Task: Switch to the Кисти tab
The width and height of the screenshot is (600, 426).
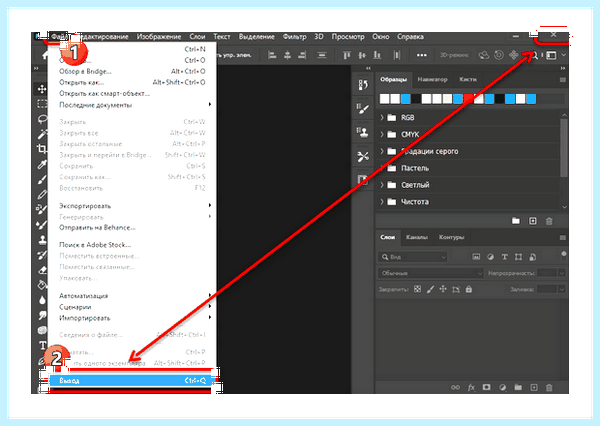Action: (468, 80)
